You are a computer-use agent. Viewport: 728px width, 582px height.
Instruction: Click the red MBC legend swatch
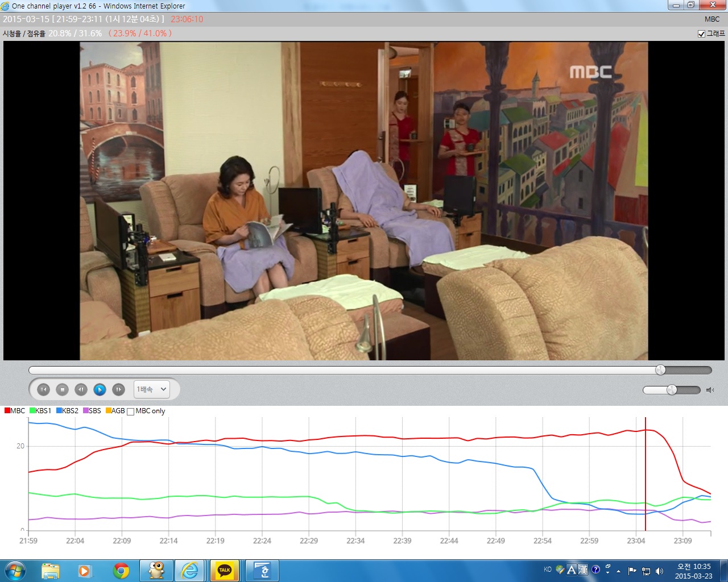click(x=7, y=411)
